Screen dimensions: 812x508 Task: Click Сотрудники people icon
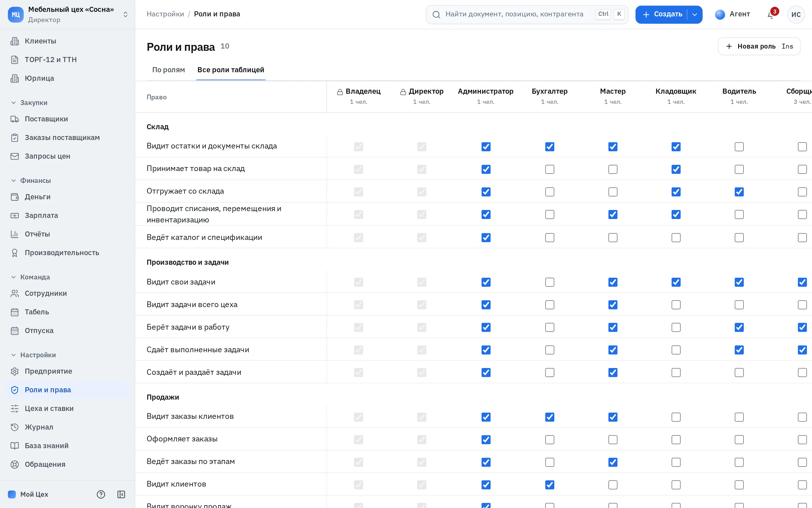[14, 294]
